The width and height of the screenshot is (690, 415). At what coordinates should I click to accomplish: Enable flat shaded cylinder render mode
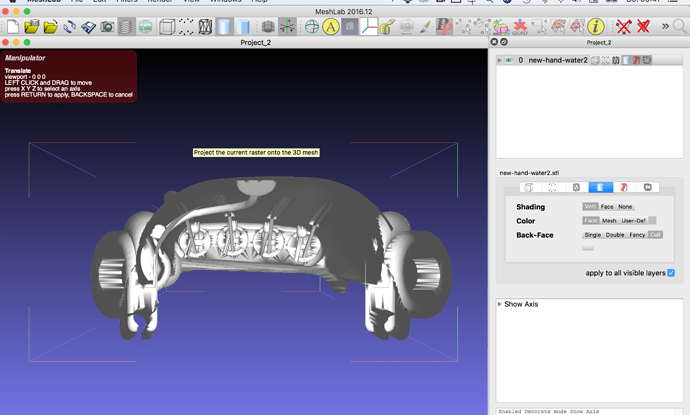tap(243, 27)
